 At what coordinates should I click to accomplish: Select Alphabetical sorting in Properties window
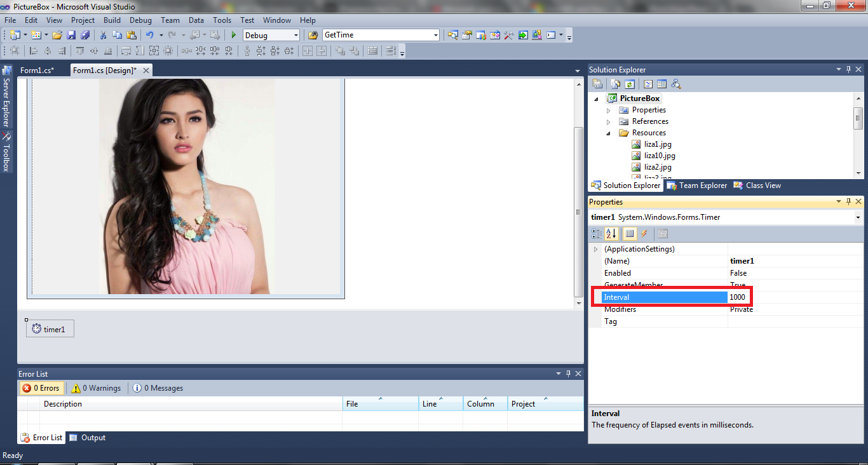tap(611, 233)
